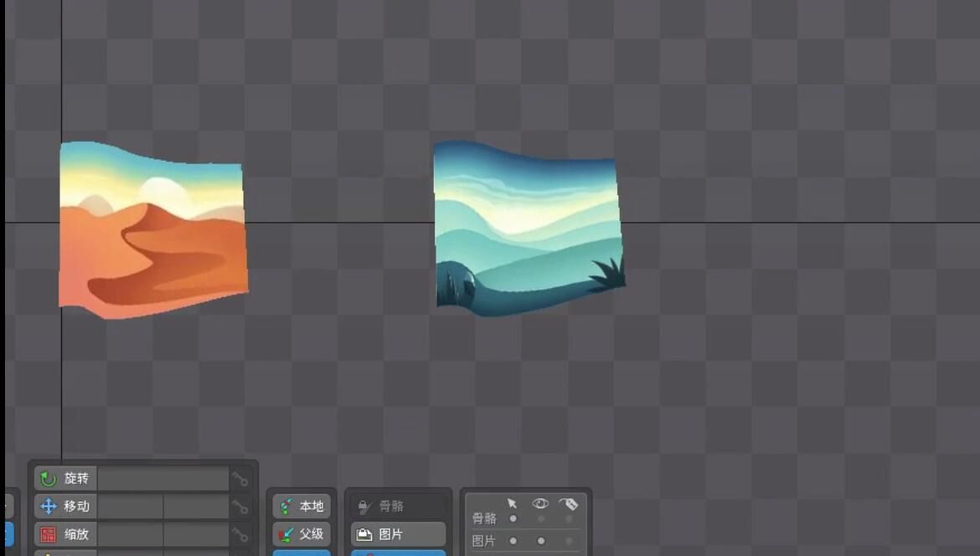980x556 pixels.
Task: Key the scale in the 缩放 row
Action: [240, 535]
